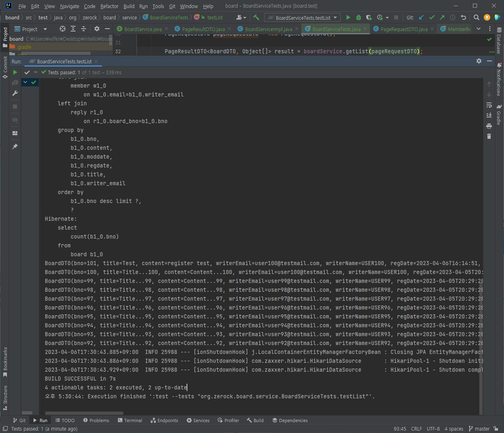Click Collapse All in Project panel
Screen dimensions: 504x433
point(84,29)
